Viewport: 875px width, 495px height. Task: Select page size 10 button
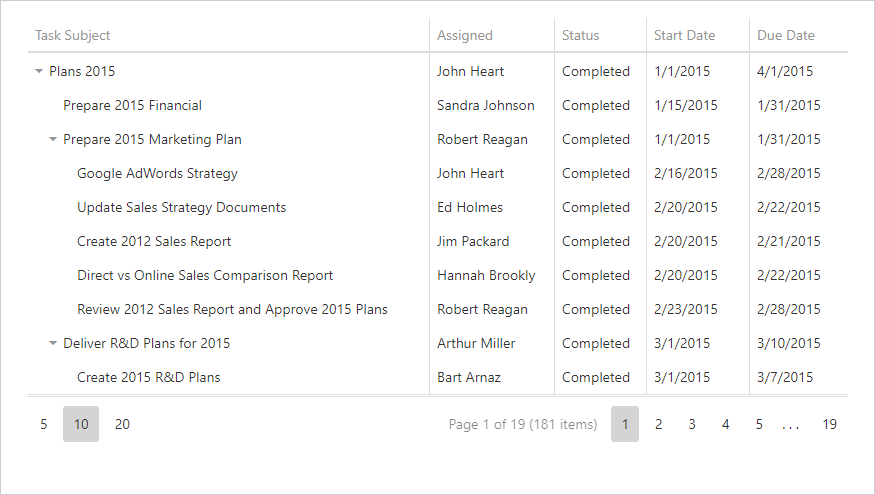click(x=81, y=424)
